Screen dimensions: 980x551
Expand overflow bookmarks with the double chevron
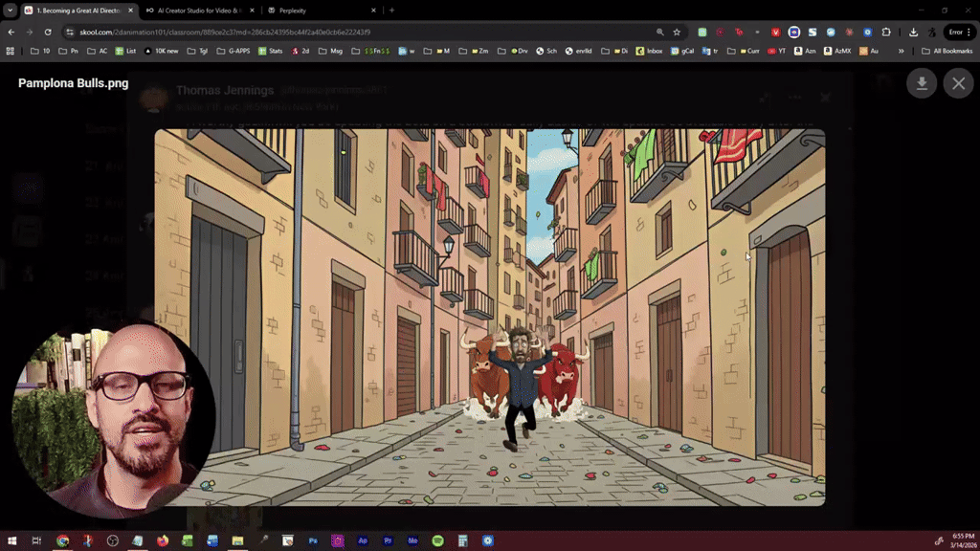pyautogui.click(x=901, y=51)
